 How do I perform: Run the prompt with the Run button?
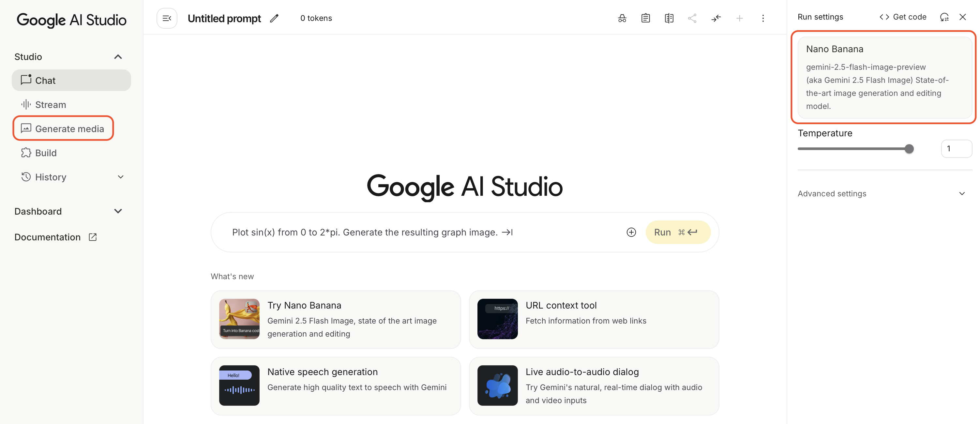[x=678, y=232]
